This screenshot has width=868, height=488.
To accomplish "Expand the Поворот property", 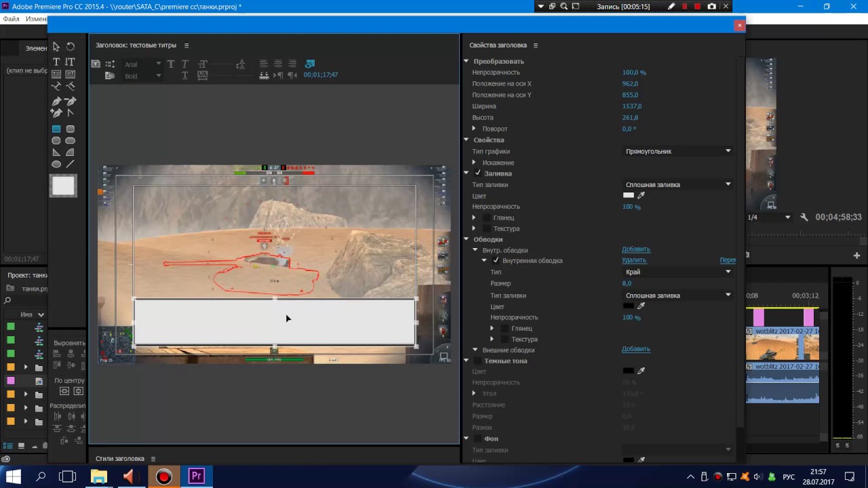I will click(x=474, y=129).
